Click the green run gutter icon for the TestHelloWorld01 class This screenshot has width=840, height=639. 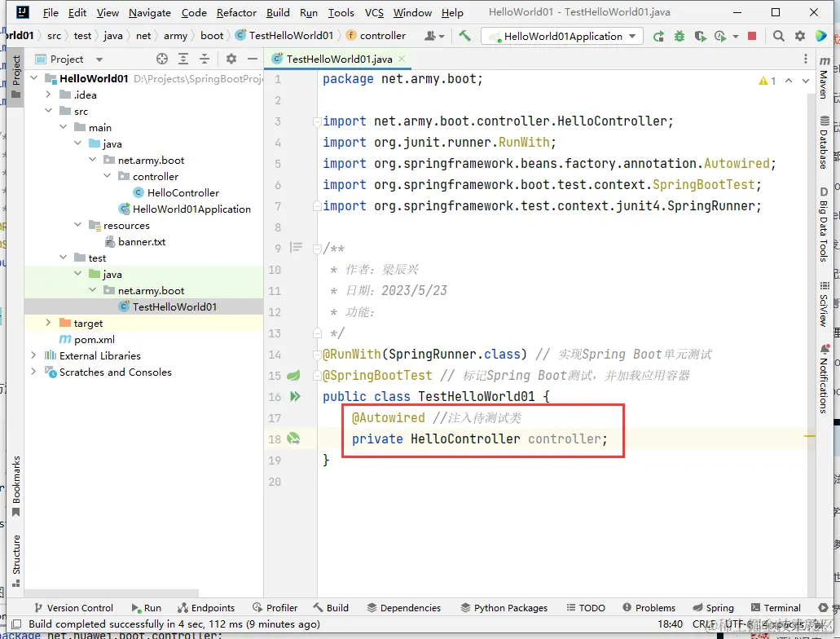[295, 396]
